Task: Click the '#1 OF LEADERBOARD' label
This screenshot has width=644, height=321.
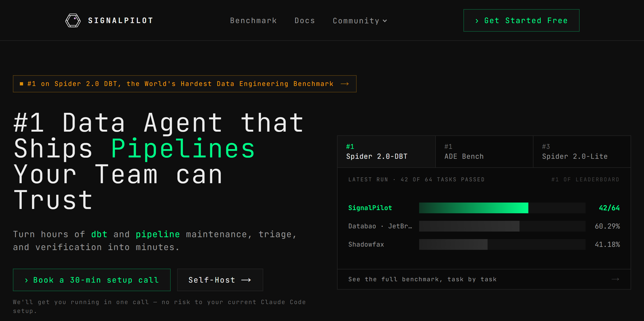Action: (x=585, y=179)
